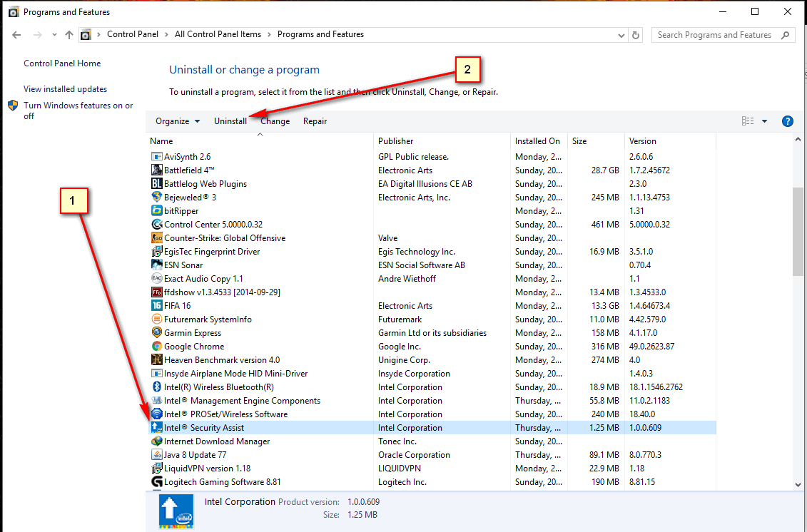Sort by the Version column header
807x532 pixels.
pyautogui.click(x=669, y=141)
